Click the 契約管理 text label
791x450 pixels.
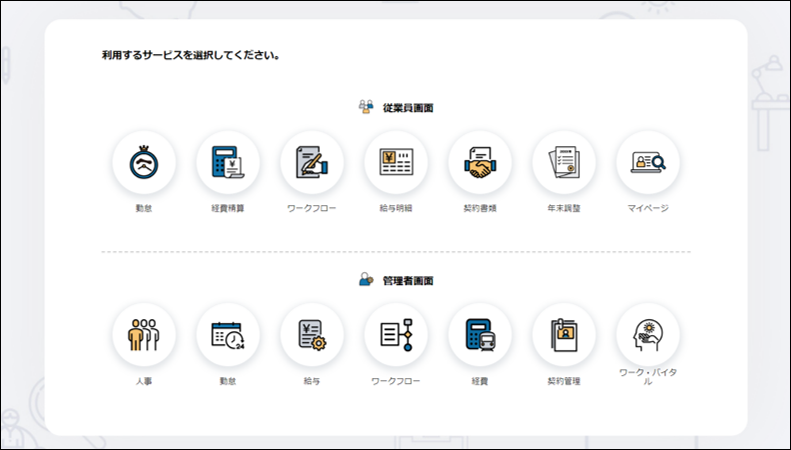point(564,381)
